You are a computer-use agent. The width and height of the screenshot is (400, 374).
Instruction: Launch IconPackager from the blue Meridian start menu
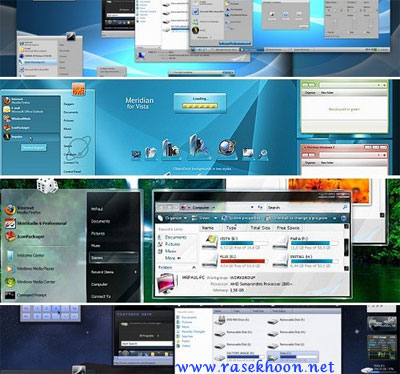17,127
